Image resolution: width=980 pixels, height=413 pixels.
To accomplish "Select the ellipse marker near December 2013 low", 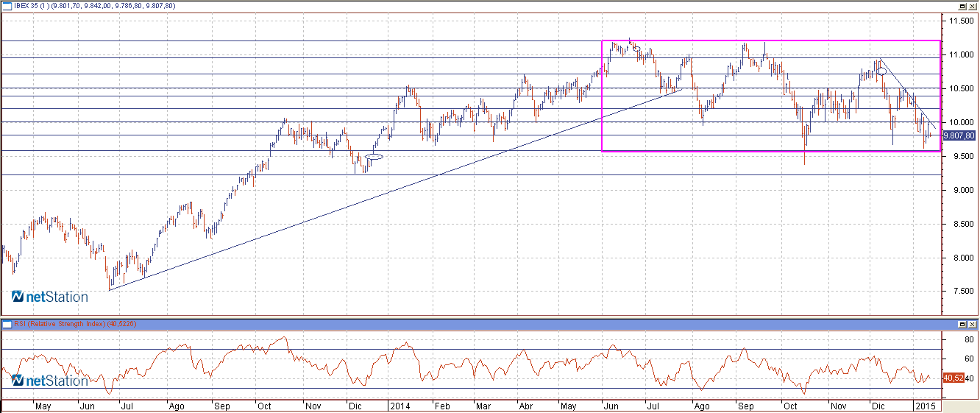I will [x=374, y=156].
